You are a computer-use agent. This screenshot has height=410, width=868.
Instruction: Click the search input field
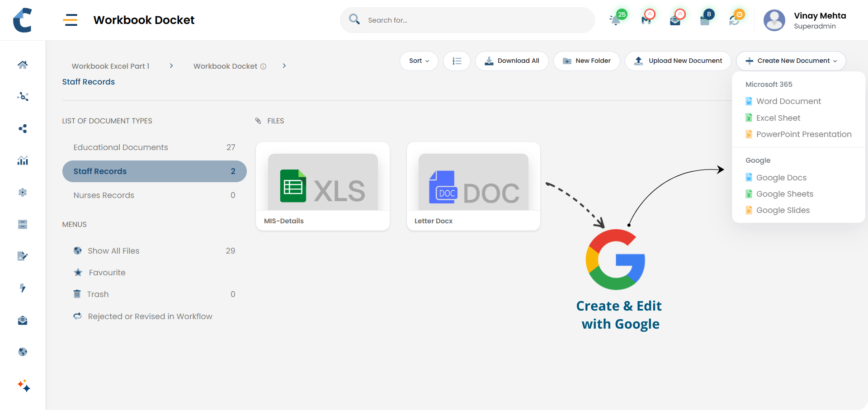pos(475,20)
